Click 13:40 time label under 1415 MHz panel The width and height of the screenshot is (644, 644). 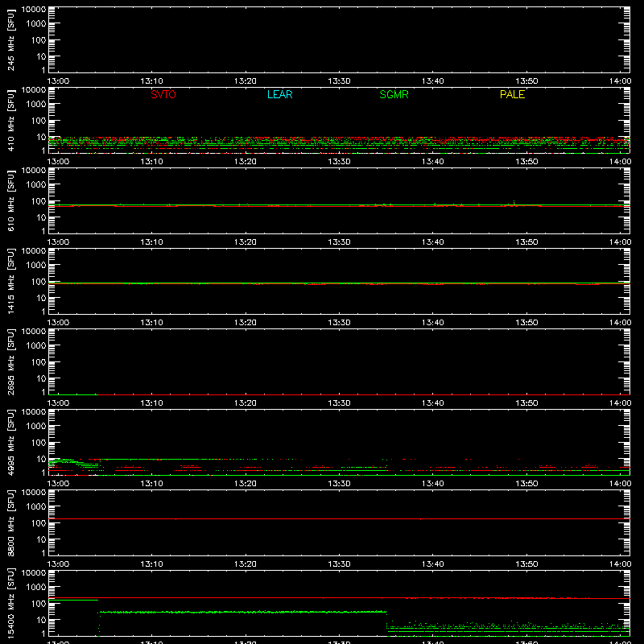pyautogui.click(x=432, y=323)
